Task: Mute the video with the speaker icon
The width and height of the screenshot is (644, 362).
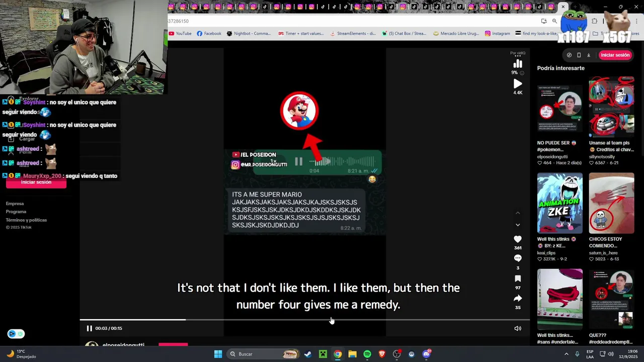Action: point(517,328)
